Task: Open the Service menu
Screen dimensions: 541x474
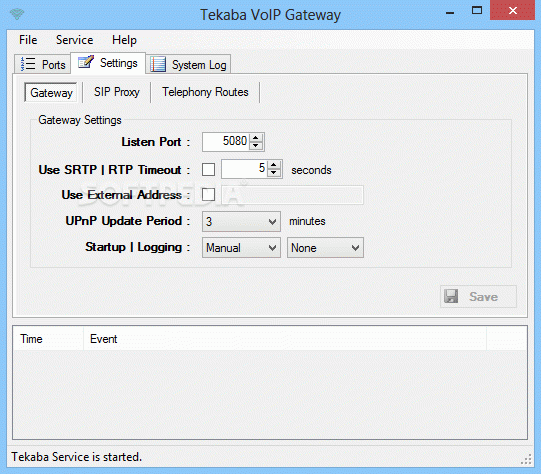Action: pos(75,40)
